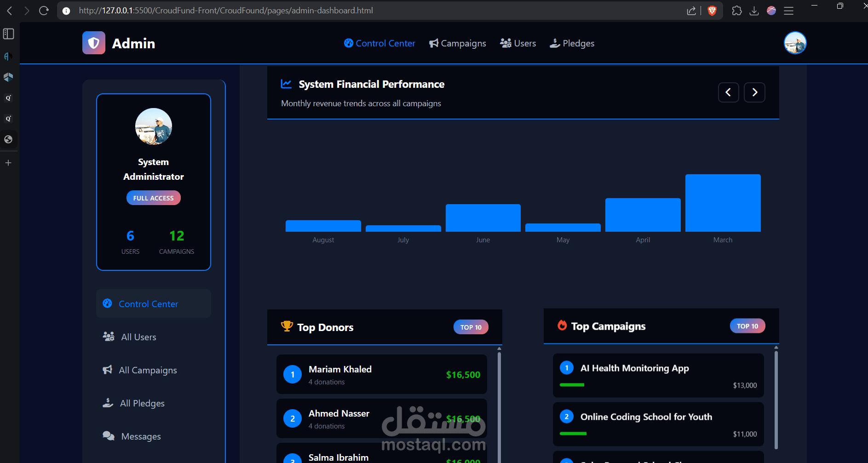The height and width of the screenshot is (463, 868).
Task: Show next chart period with right chevron
Action: pos(755,92)
